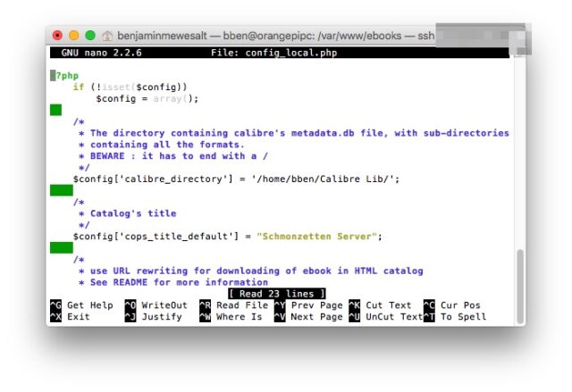Click the green zoom window button
The width and height of the screenshot is (572, 392).
click(x=89, y=36)
